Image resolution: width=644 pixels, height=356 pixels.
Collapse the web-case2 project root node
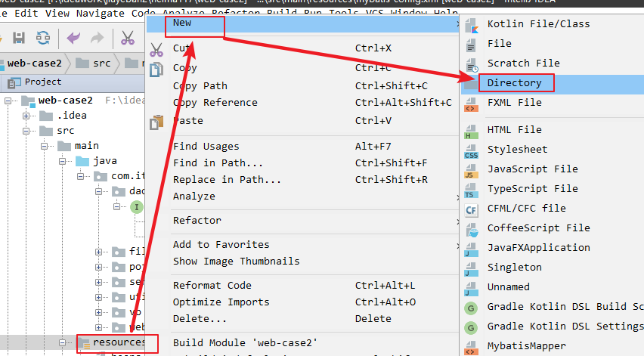click(x=8, y=101)
